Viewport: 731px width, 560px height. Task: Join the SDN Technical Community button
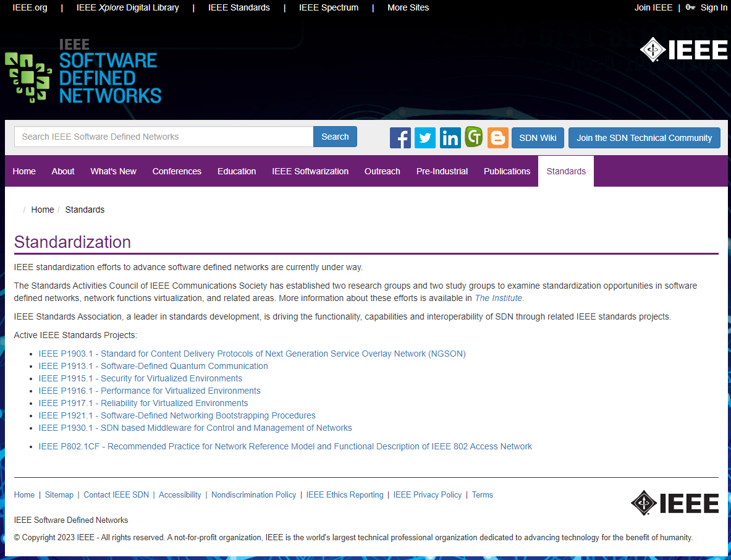click(644, 138)
